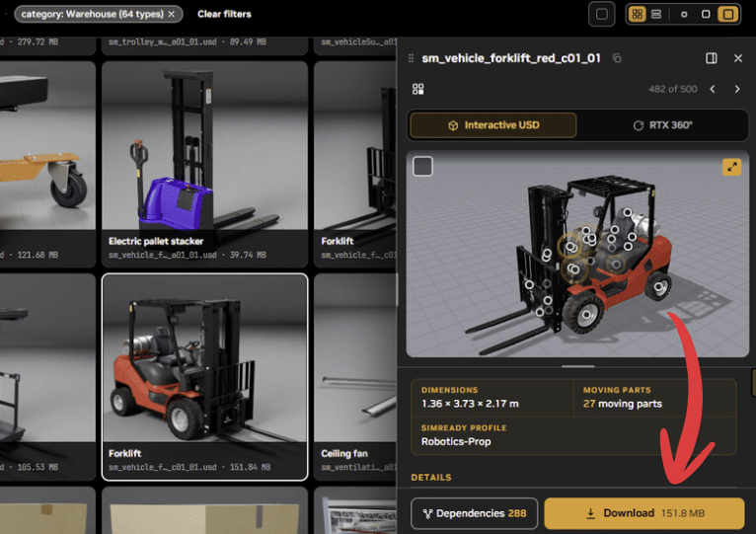Choose small thumbnail size

[684, 15]
